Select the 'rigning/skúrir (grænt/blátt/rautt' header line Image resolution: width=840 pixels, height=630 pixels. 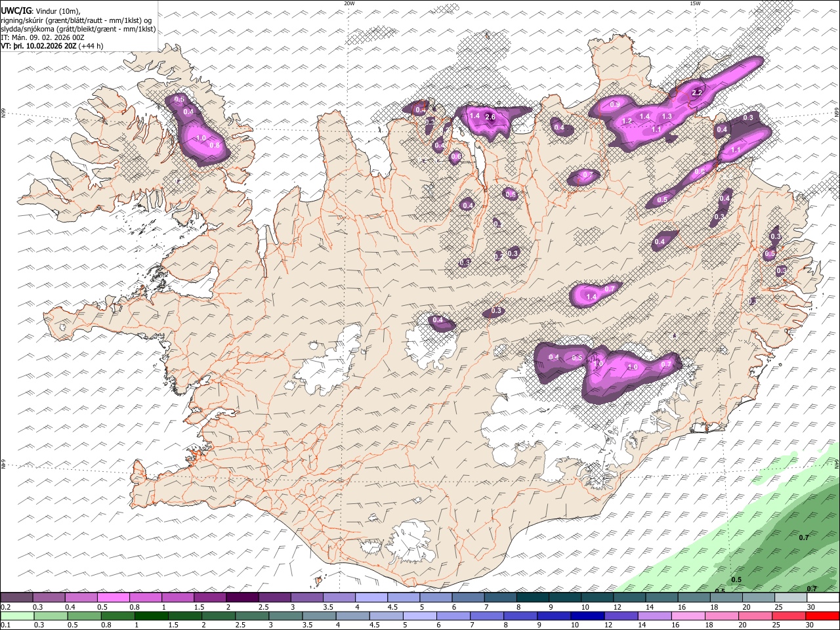pos(76,20)
